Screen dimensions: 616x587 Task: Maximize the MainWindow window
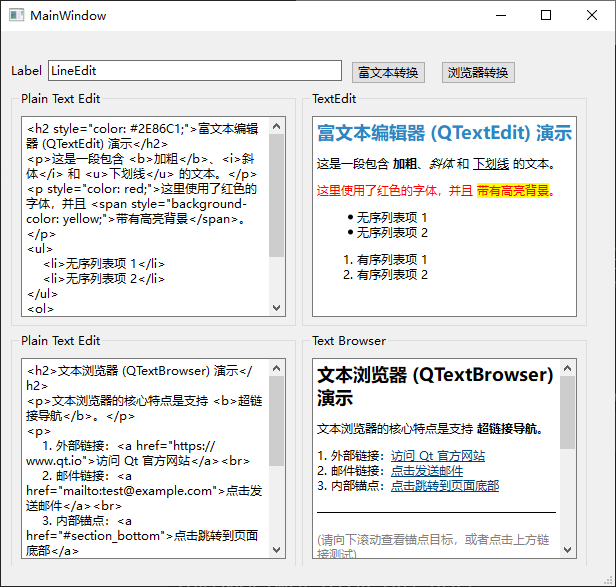coord(546,15)
